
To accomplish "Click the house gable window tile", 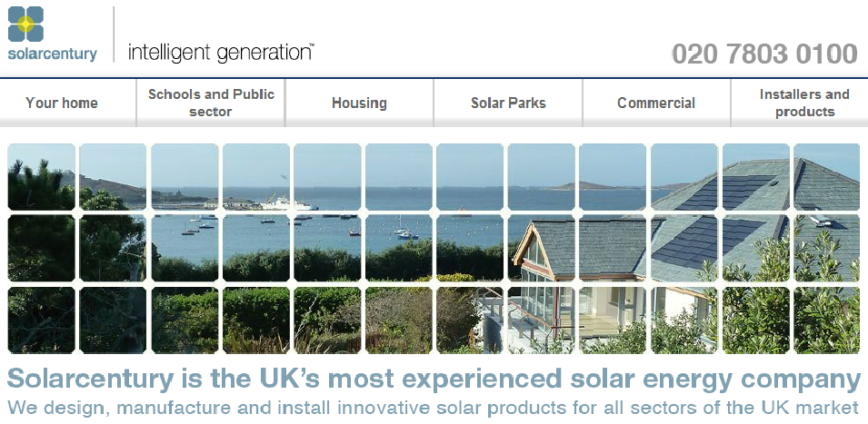I will coord(541,248).
